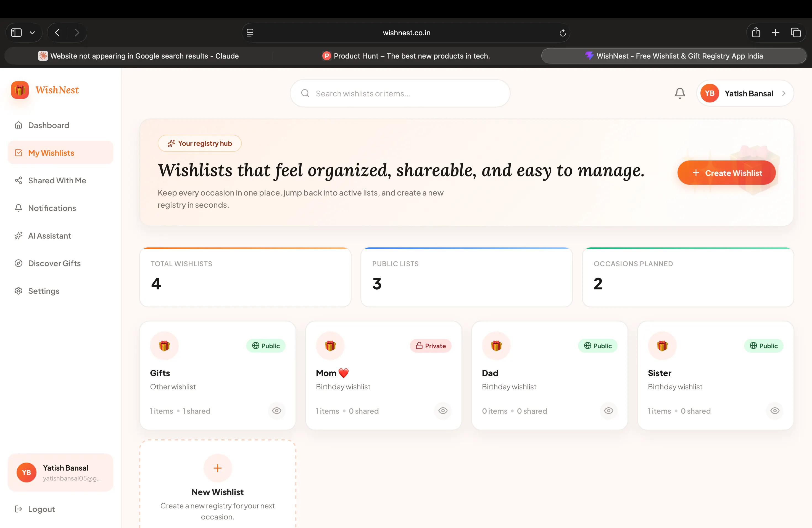Screen dimensions: 812x528
Task: Open the Yatish Bansal sidebar profile card
Action: tap(60, 472)
